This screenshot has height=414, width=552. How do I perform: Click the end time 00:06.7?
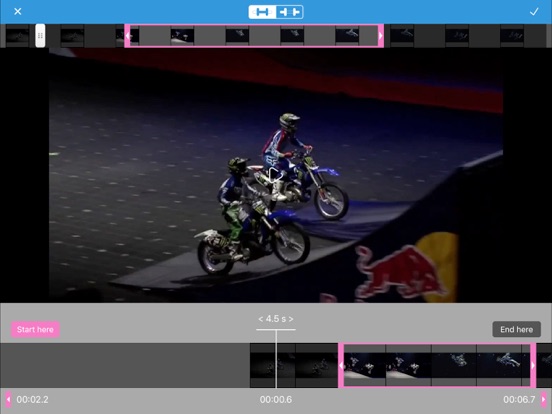click(x=519, y=400)
